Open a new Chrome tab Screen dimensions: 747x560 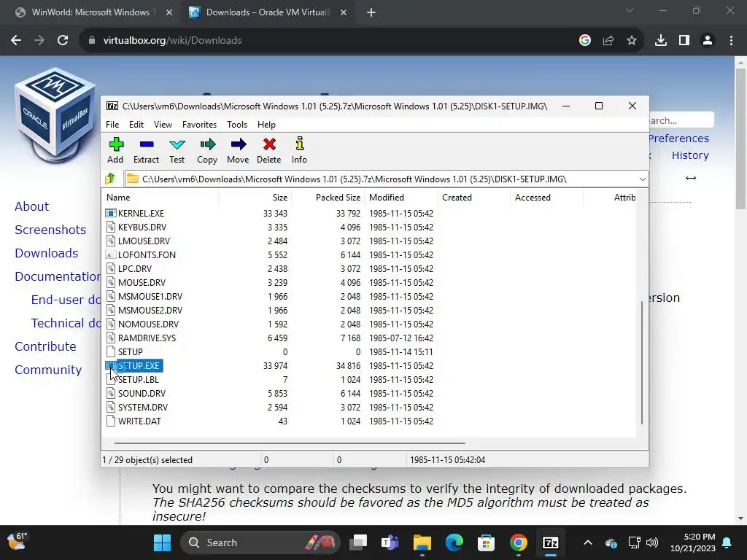tap(371, 12)
